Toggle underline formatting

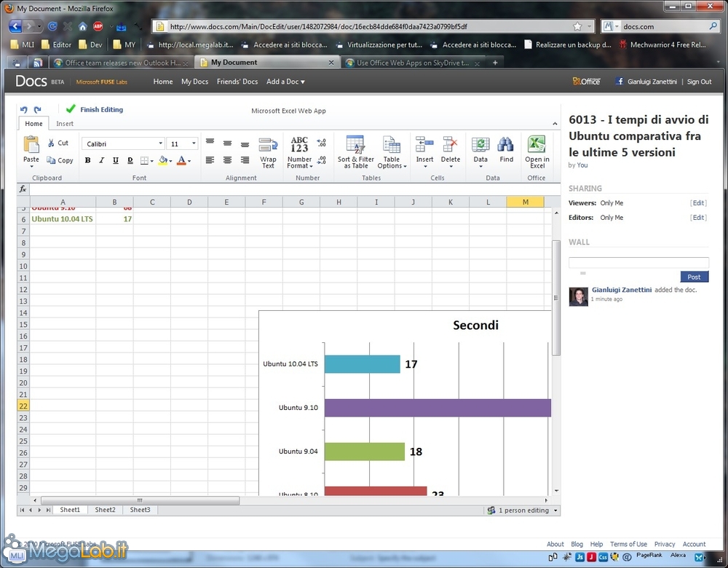[116, 160]
